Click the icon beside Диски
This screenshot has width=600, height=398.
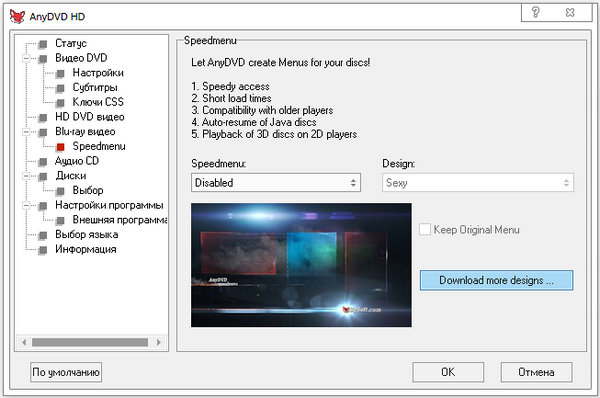pyautogui.click(x=43, y=176)
